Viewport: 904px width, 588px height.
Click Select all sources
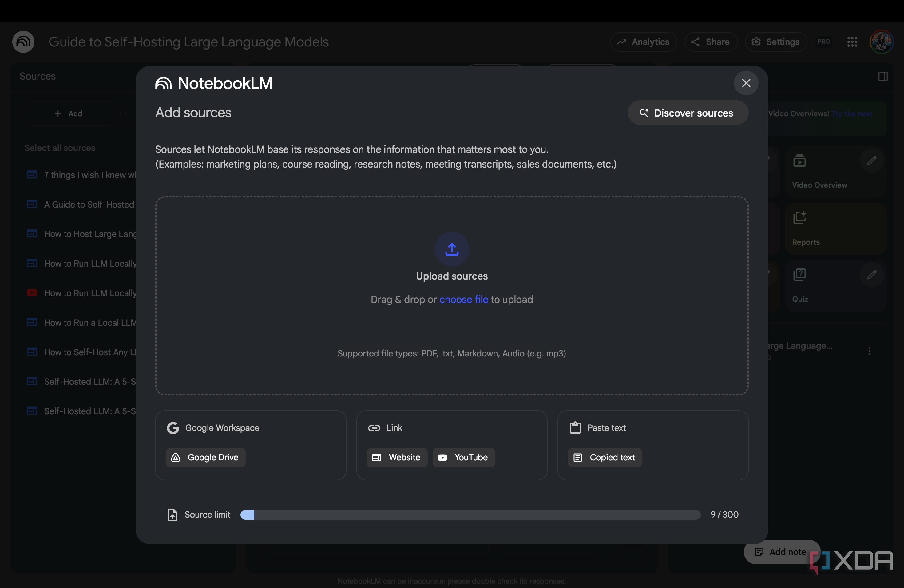pyautogui.click(x=60, y=148)
